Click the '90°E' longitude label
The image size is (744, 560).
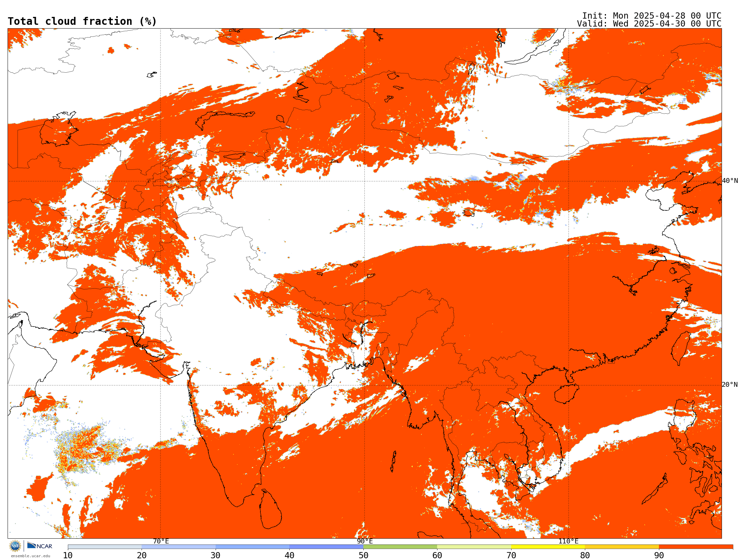coord(365,541)
